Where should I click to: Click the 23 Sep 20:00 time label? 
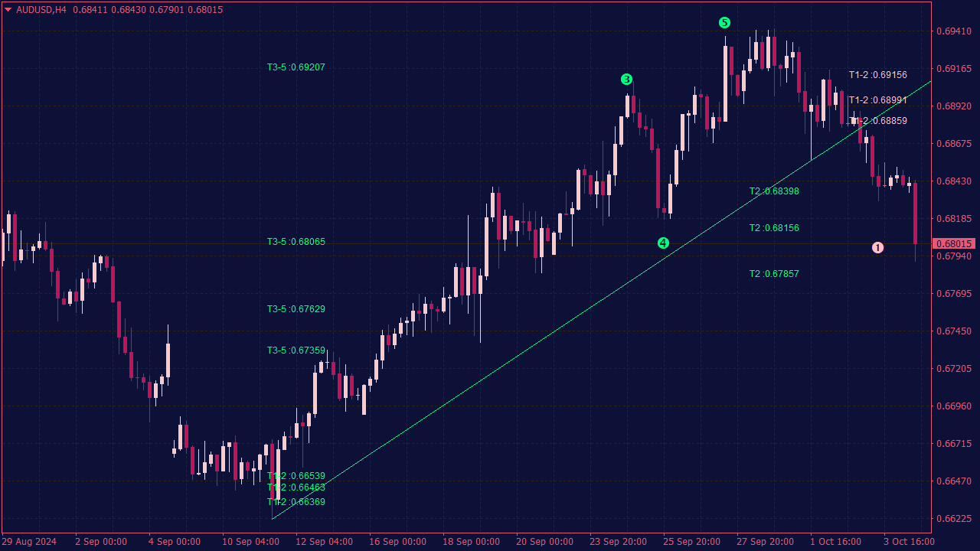tap(618, 542)
